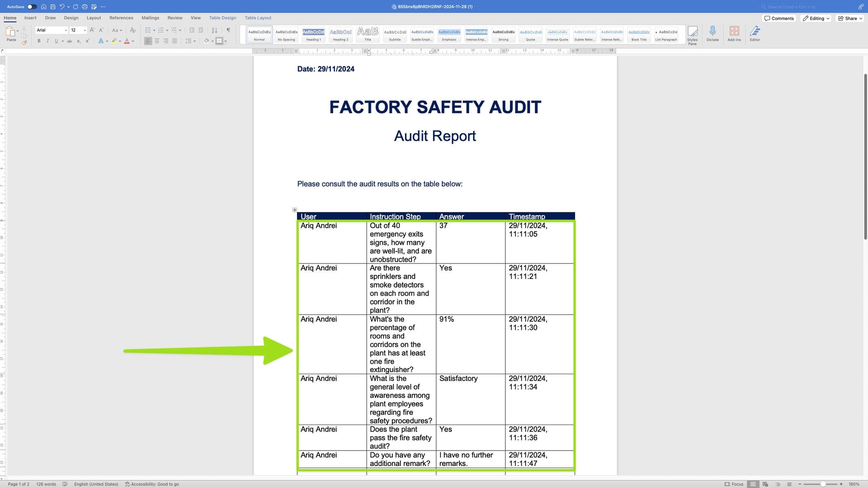Viewport: 868px width, 488px height.
Task: Open the font name dropdown
Action: pos(66,30)
